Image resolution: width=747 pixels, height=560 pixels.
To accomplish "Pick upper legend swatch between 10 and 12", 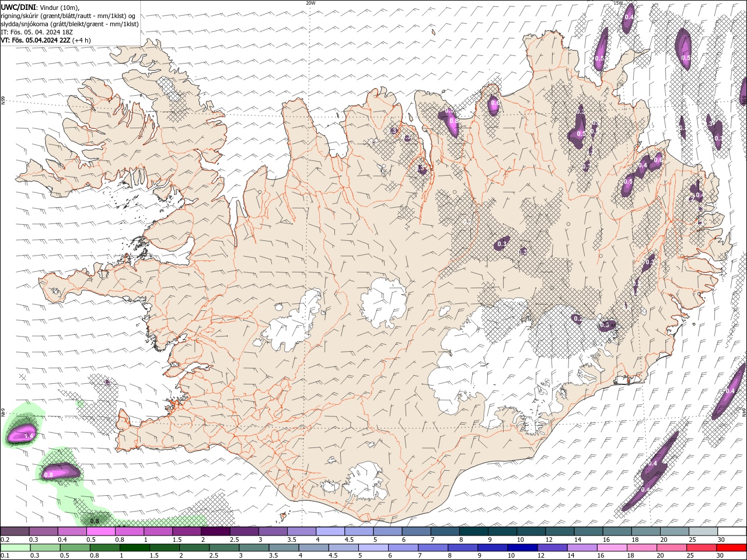I will 530,531.
